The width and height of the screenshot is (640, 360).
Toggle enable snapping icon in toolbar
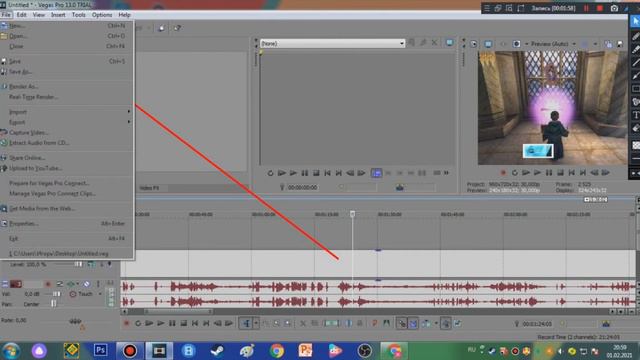(402, 324)
